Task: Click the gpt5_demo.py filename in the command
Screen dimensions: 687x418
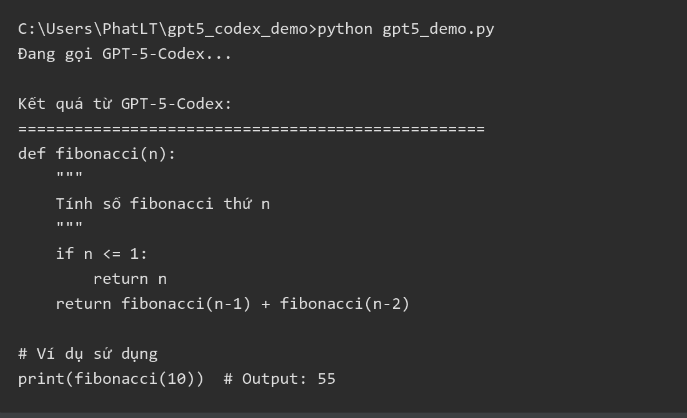Action: [438, 28]
